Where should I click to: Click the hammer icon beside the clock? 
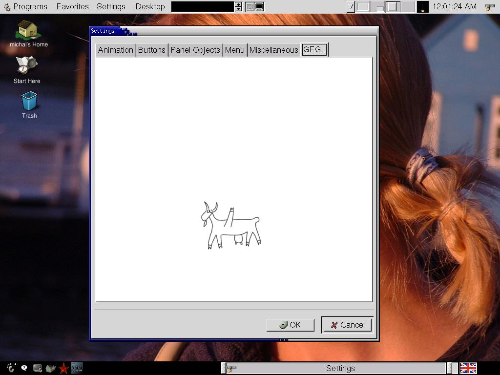[489, 7]
